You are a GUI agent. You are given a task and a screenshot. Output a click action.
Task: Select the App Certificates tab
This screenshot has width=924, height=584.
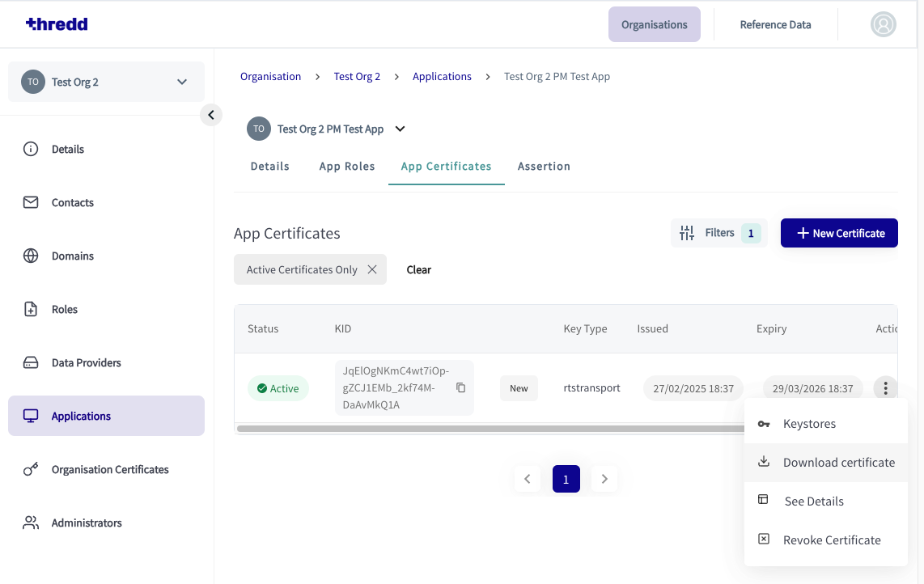[x=446, y=166]
